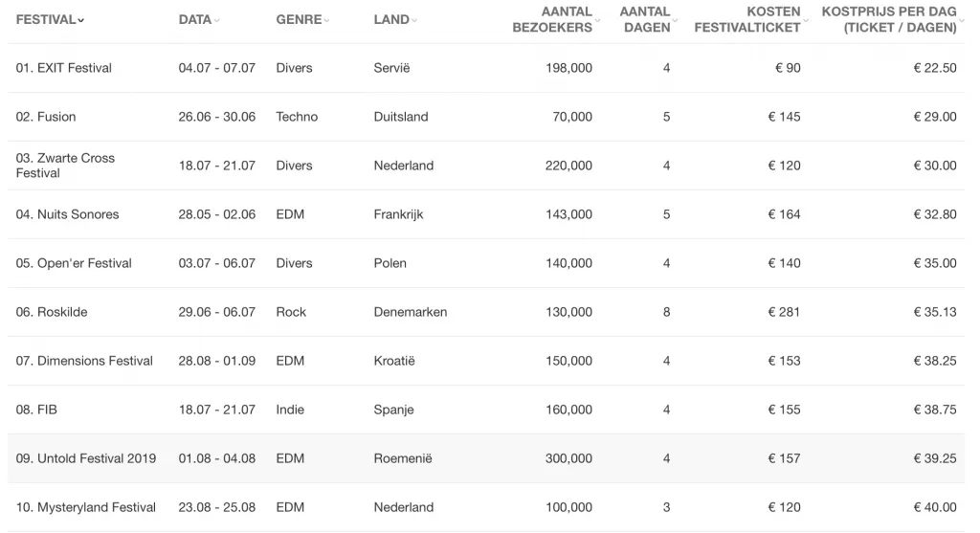The width and height of the screenshot is (980, 533).
Task: Click the highlighted 09. Untold Festival 2019 row
Action: [x=485, y=458]
